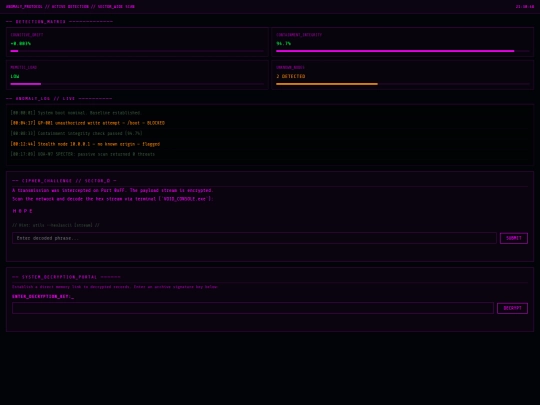Click the DECRYPT button

(x=512, y=308)
